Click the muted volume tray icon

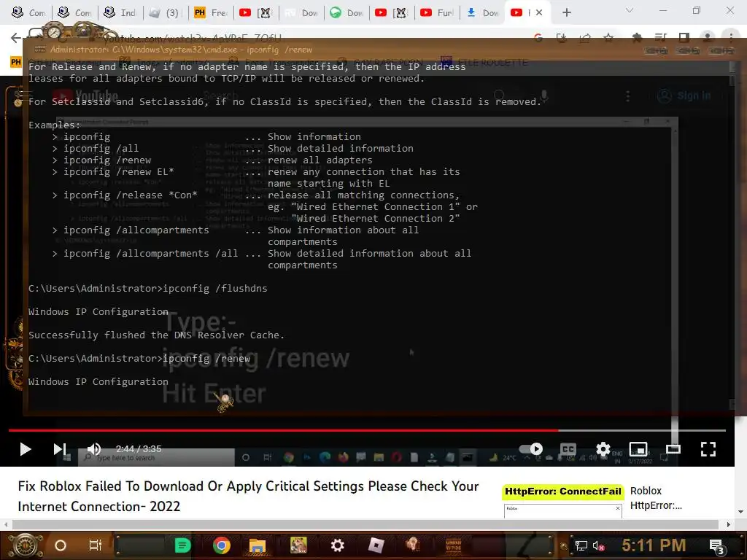(x=598, y=546)
